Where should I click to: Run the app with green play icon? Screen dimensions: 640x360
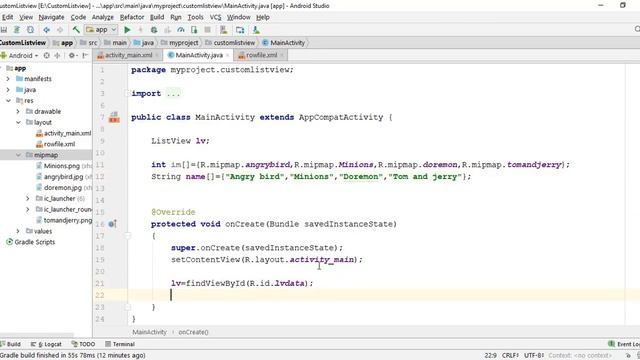[x=127, y=30]
